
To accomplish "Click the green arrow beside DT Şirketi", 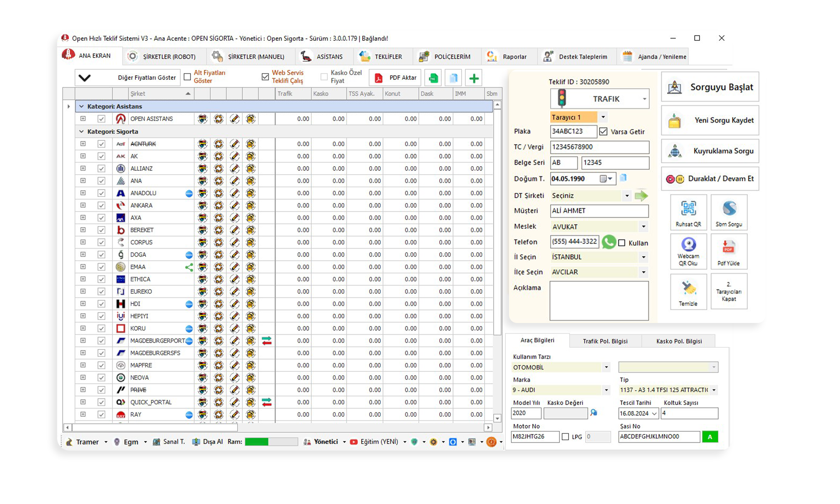I will (x=641, y=196).
